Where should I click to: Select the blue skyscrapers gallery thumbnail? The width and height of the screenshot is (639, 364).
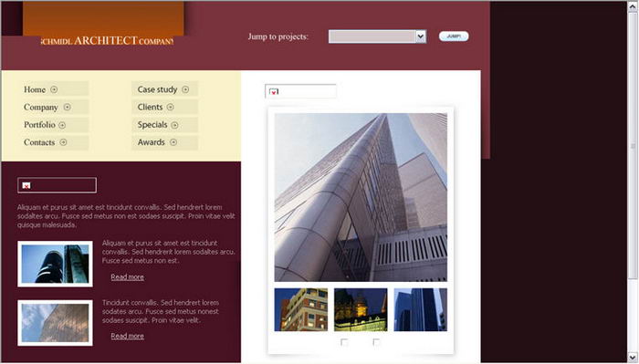point(420,309)
